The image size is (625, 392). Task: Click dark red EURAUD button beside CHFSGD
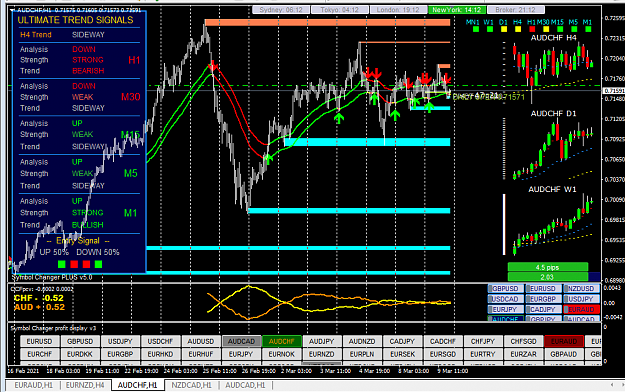coord(564,341)
